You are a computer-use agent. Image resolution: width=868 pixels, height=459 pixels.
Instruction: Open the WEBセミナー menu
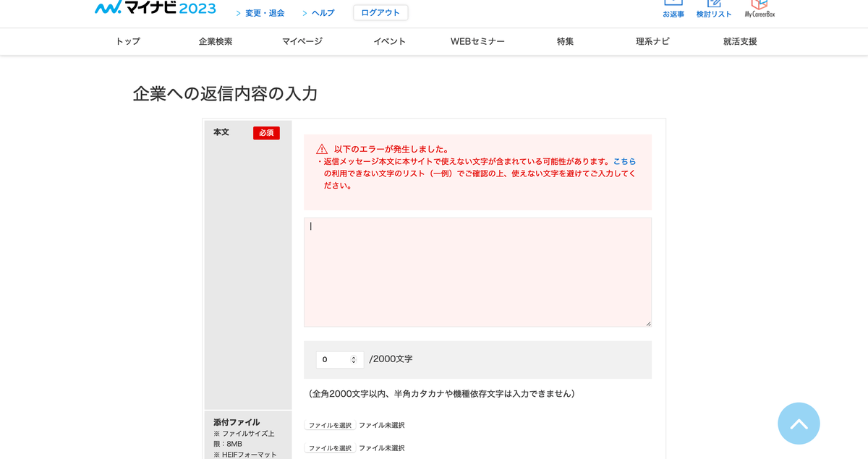[477, 41]
